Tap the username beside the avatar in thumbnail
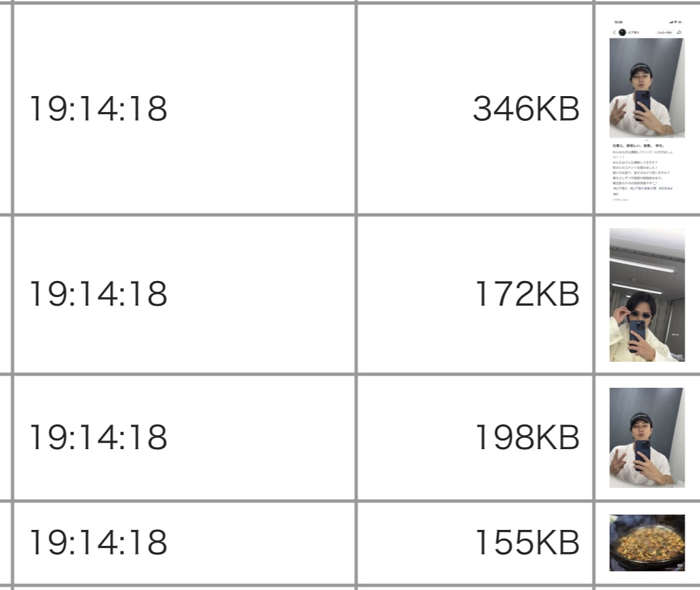This screenshot has width=700, height=590. 633,33
